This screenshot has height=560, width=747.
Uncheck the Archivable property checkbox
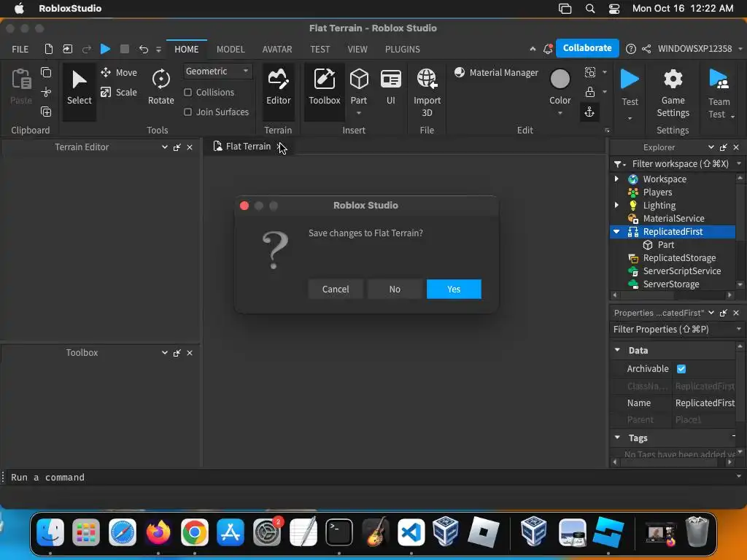point(681,368)
